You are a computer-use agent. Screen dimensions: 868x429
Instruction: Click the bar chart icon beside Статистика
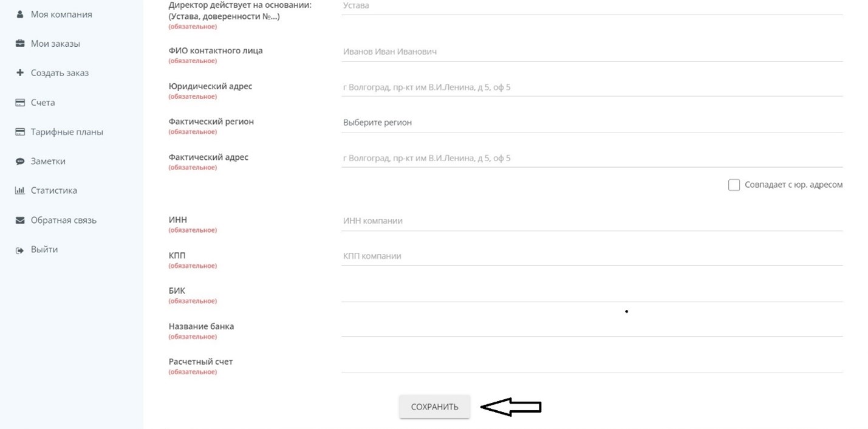[19, 191]
